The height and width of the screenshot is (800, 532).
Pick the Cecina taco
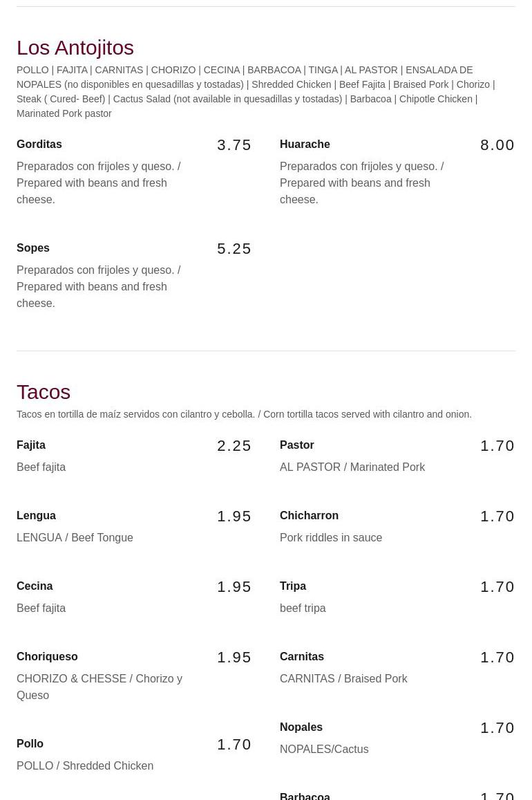pyautogui.click(x=35, y=586)
